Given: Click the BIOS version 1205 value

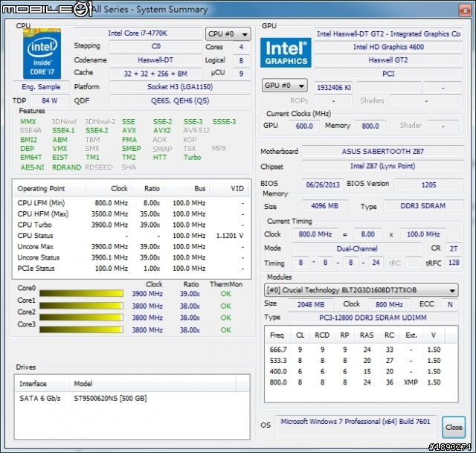Looking at the screenshot, I should pyautogui.click(x=428, y=184).
